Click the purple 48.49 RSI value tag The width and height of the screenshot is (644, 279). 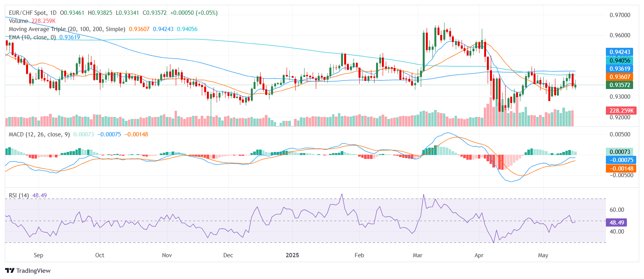(616, 223)
